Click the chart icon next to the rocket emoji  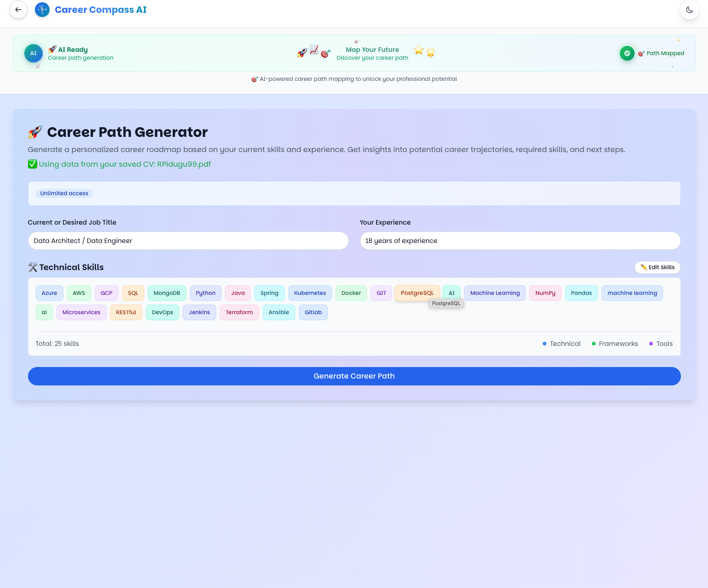coord(314,51)
